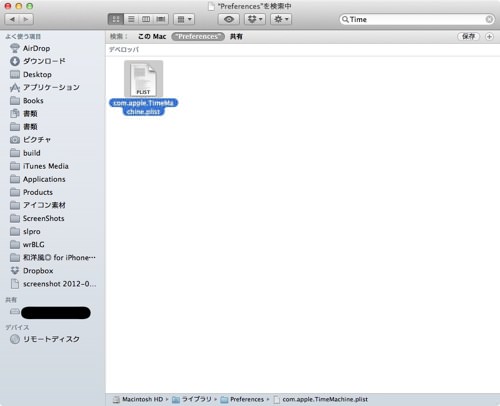Switch to list view mode
The width and height of the screenshot is (500, 406).
[x=131, y=19]
